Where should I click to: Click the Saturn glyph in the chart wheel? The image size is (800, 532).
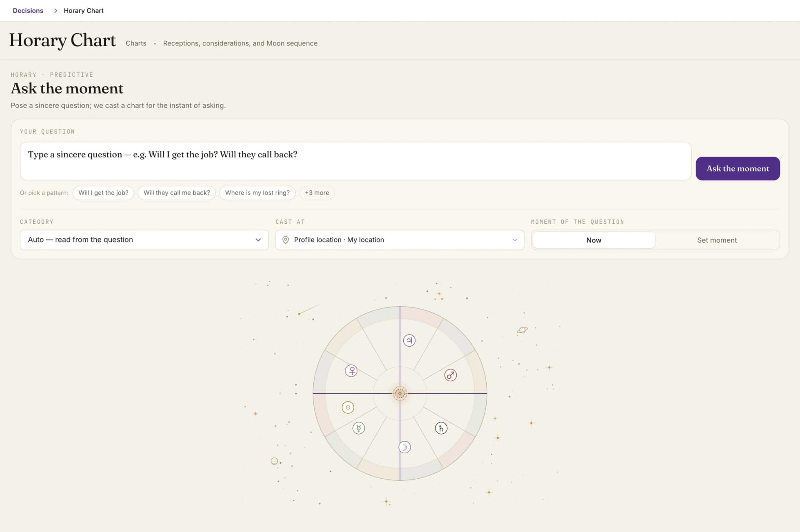441,428
